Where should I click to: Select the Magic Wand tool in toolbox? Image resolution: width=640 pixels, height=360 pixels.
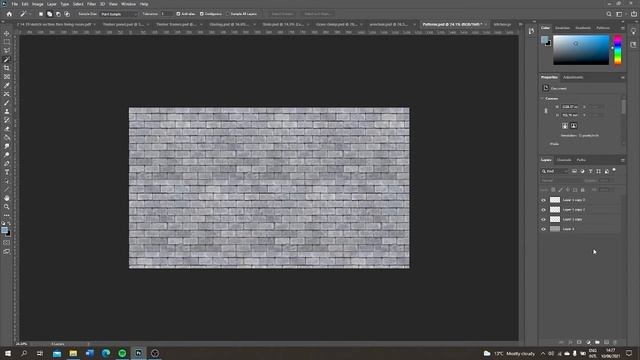pyautogui.click(x=7, y=60)
